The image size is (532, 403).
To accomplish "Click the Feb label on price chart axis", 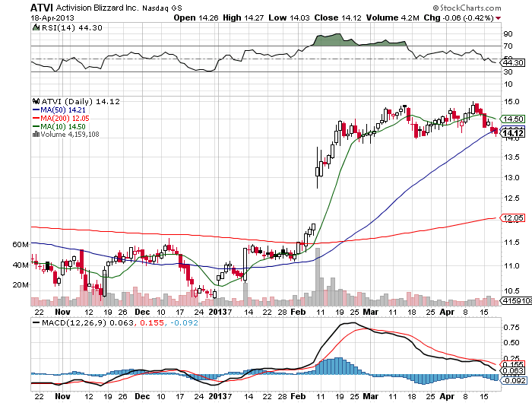I will 298,312.
